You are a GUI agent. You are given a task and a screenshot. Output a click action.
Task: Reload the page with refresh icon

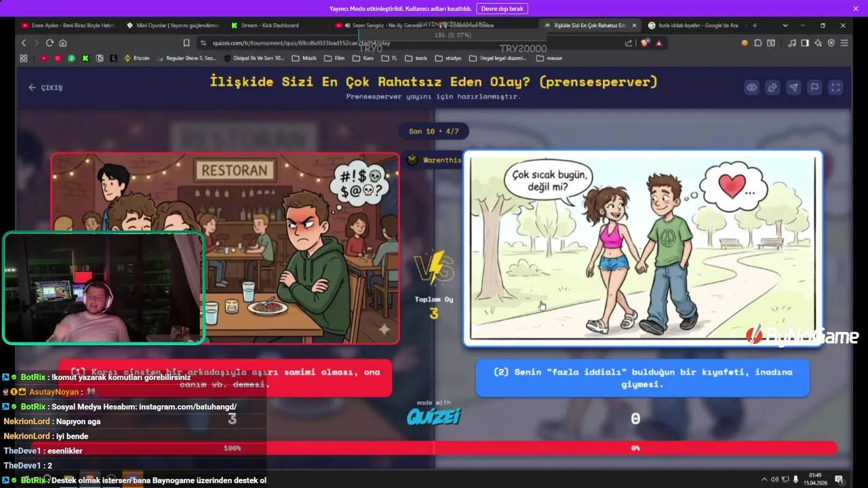(50, 43)
